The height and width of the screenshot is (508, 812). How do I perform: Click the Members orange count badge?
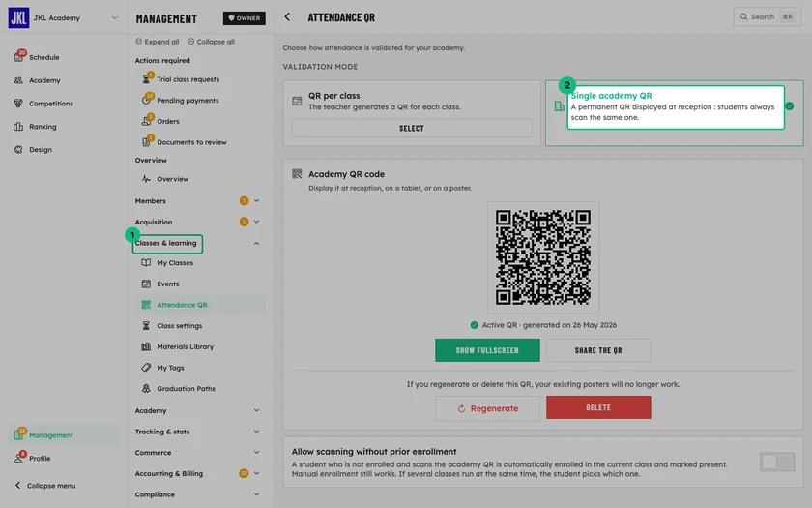[x=244, y=200]
